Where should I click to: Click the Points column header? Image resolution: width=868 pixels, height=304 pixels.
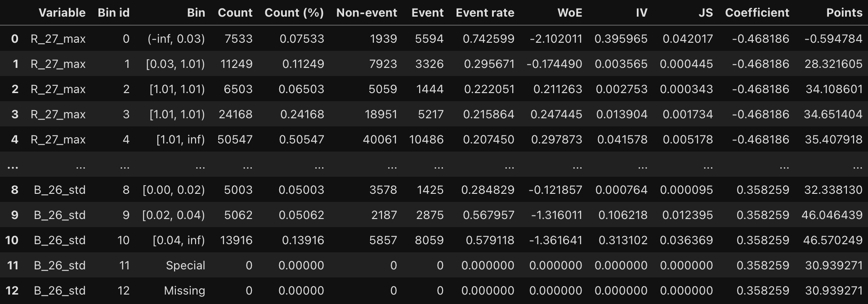click(844, 13)
